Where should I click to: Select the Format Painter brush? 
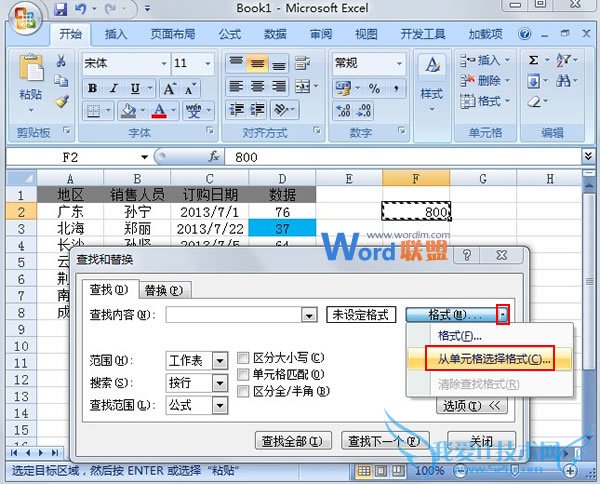(x=61, y=101)
